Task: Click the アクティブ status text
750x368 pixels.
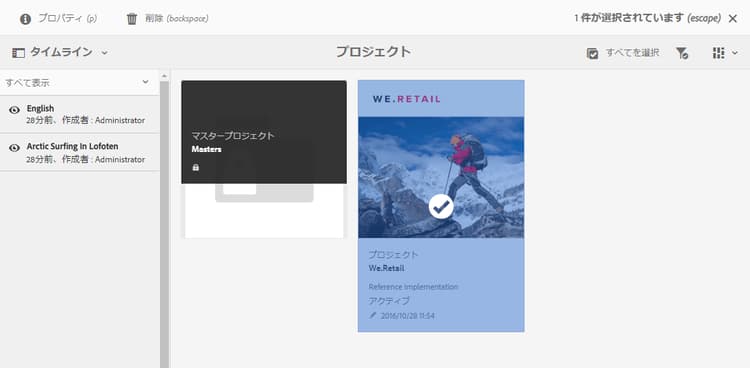Action: [x=389, y=301]
